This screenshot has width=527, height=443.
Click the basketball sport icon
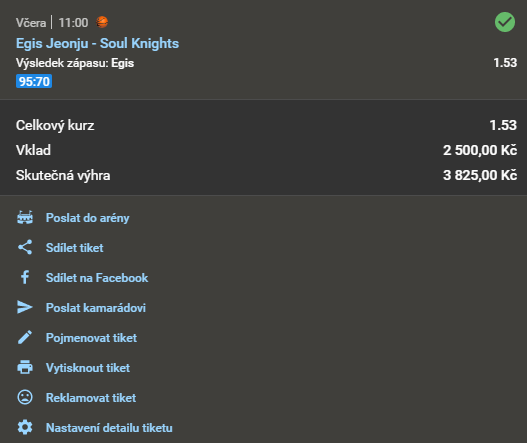(x=102, y=22)
